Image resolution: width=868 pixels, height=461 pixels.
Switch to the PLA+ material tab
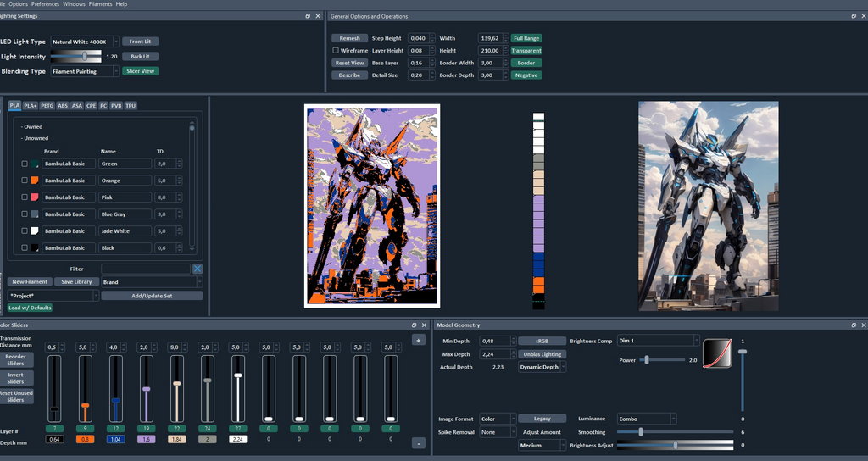[30, 106]
